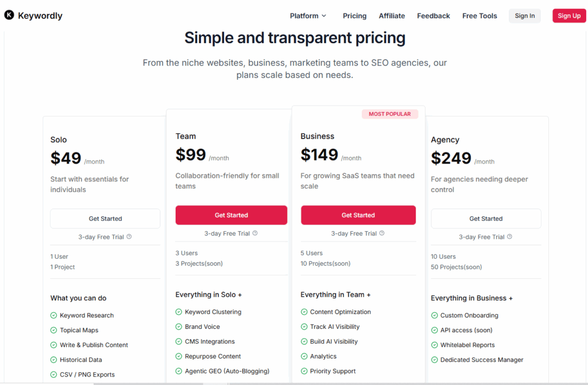
Task: Click the checkmark next to Keyword Research
Action: pyautogui.click(x=53, y=315)
